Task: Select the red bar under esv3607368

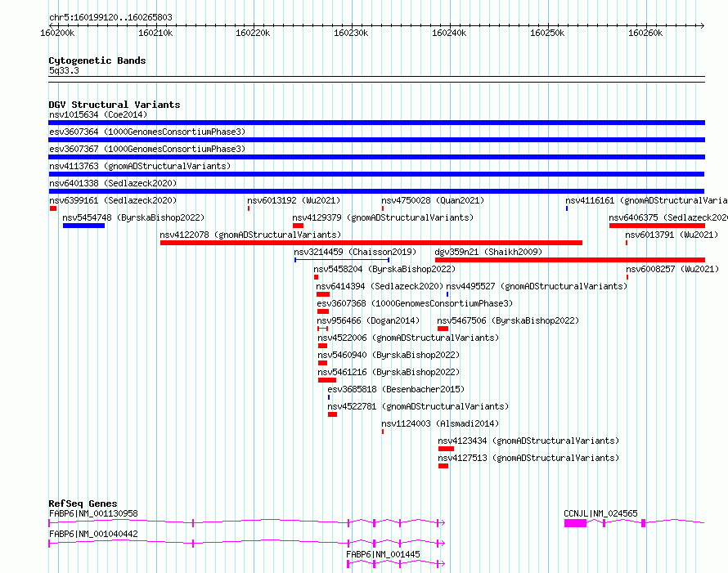Action: (x=323, y=311)
